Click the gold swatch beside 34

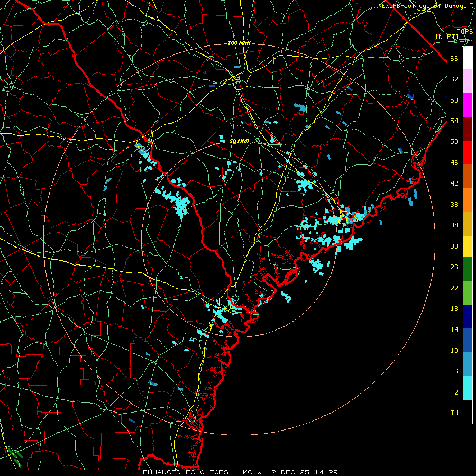pyautogui.click(x=467, y=224)
